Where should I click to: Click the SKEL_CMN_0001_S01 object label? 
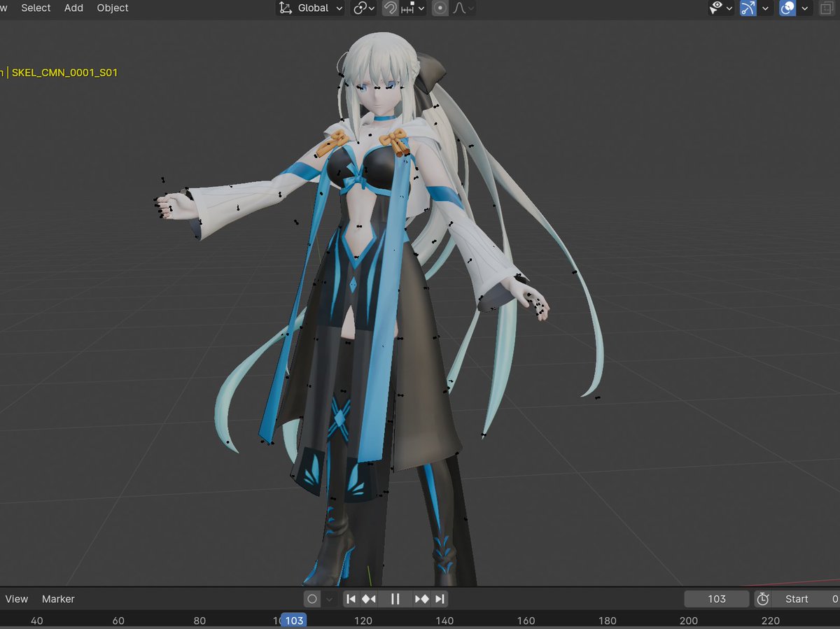(64, 72)
